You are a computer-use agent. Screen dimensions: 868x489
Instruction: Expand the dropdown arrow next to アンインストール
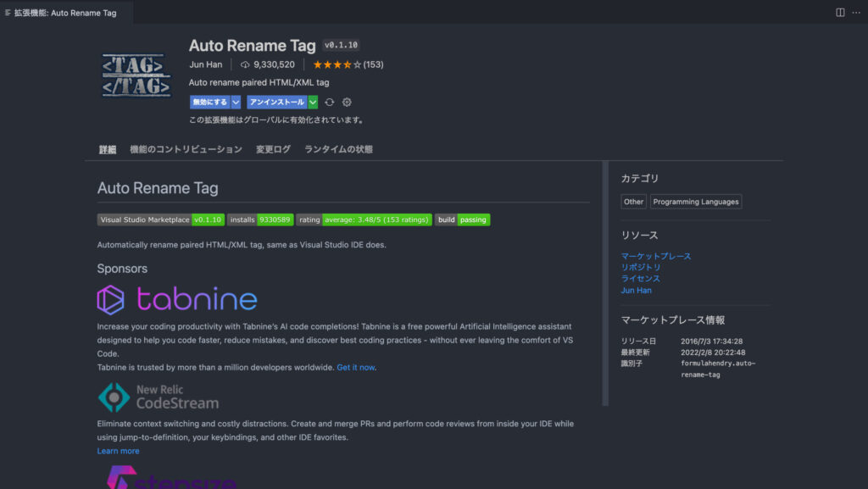click(313, 103)
